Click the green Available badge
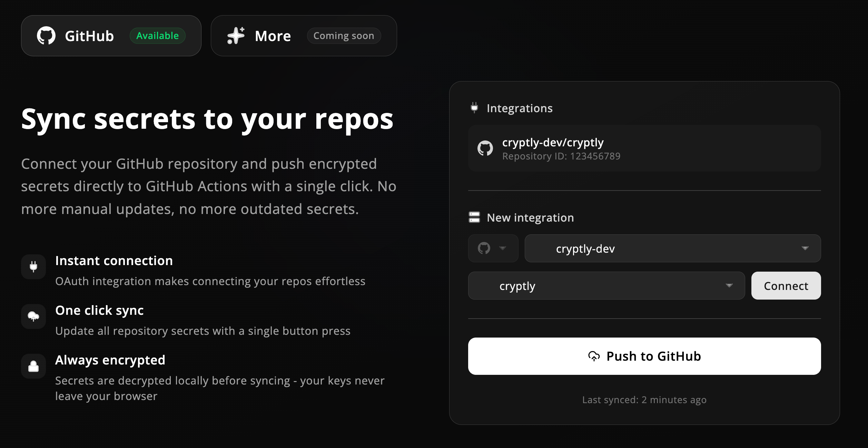The image size is (868, 448). click(157, 36)
